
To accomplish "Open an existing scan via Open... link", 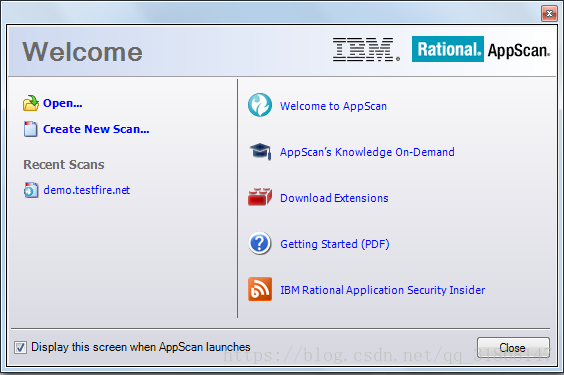I will [63, 103].
